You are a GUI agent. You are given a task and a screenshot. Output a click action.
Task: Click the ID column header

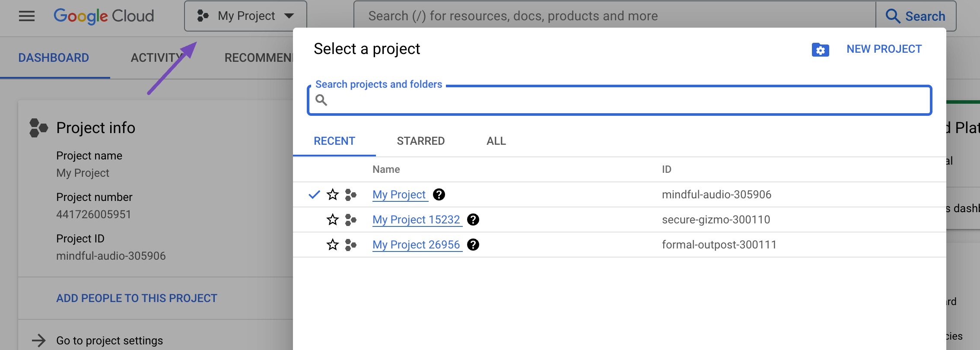667,169
